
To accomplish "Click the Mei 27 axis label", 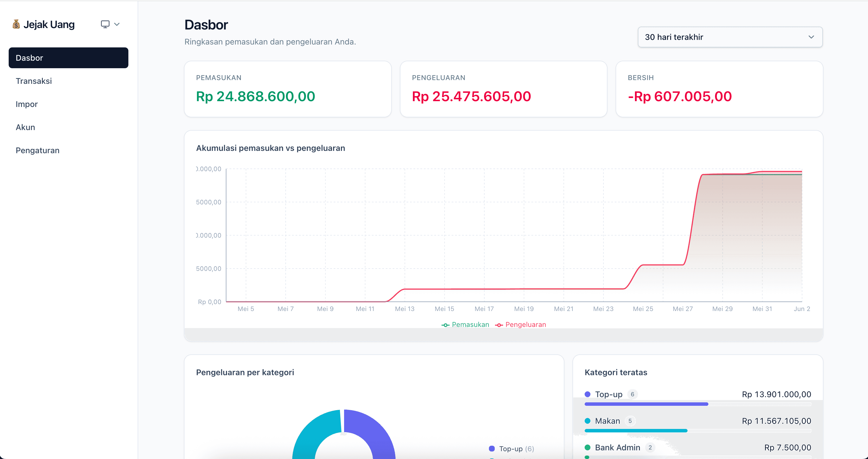I will (683, 309).
